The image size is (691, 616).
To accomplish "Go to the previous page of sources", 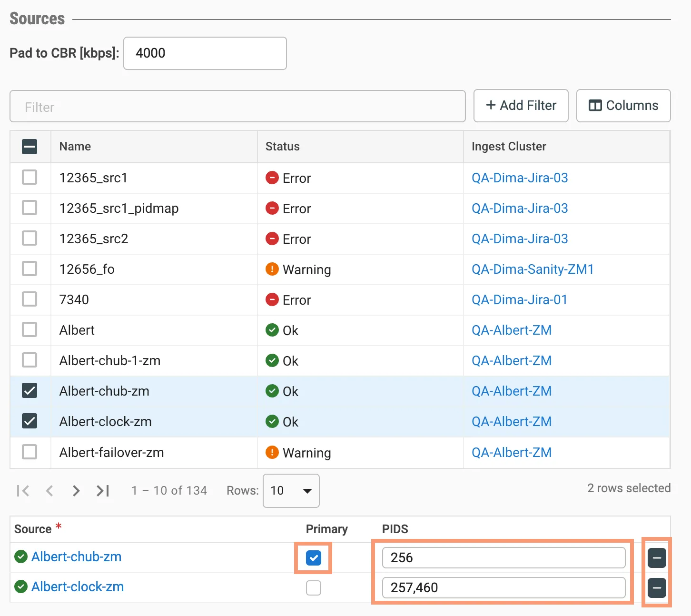I will pyautogui.click(x=49, y=491).
